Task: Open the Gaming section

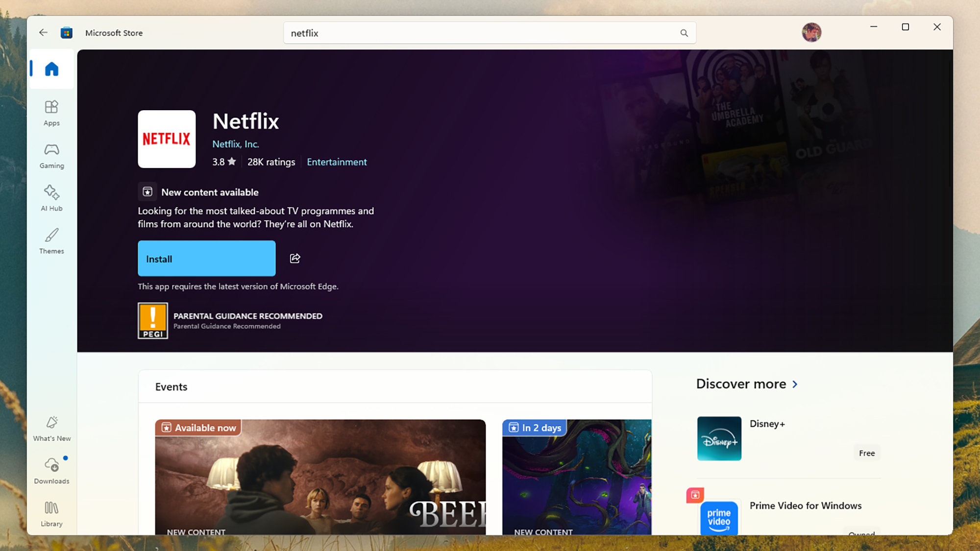Action: click(51, 155)
